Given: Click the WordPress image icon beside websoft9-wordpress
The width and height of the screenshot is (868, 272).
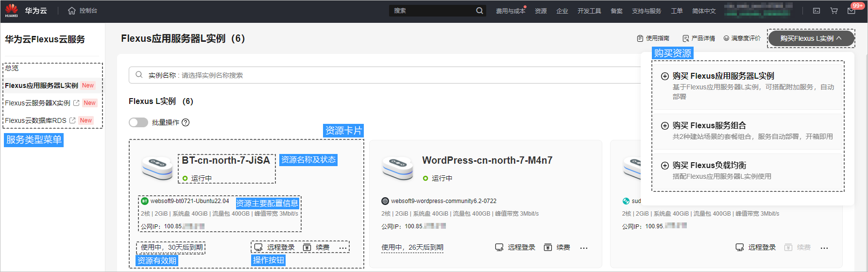Looking at the screenshot, I should 385,201.
